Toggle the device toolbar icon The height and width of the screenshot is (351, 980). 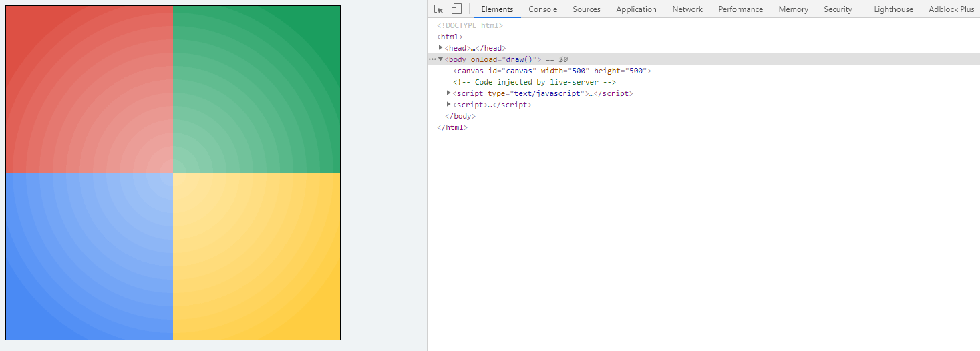pyautogui.click(x=456, y=9)
